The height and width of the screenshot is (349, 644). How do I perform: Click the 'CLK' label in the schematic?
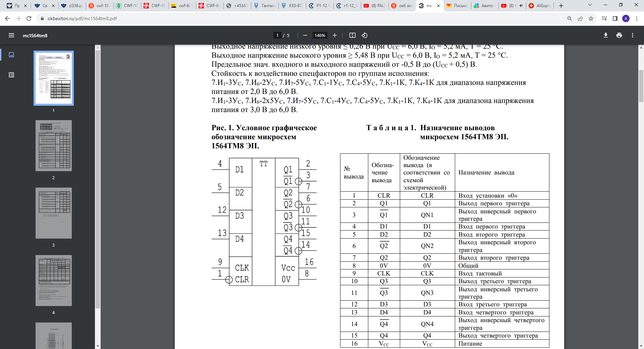click(x=242, y=268)
